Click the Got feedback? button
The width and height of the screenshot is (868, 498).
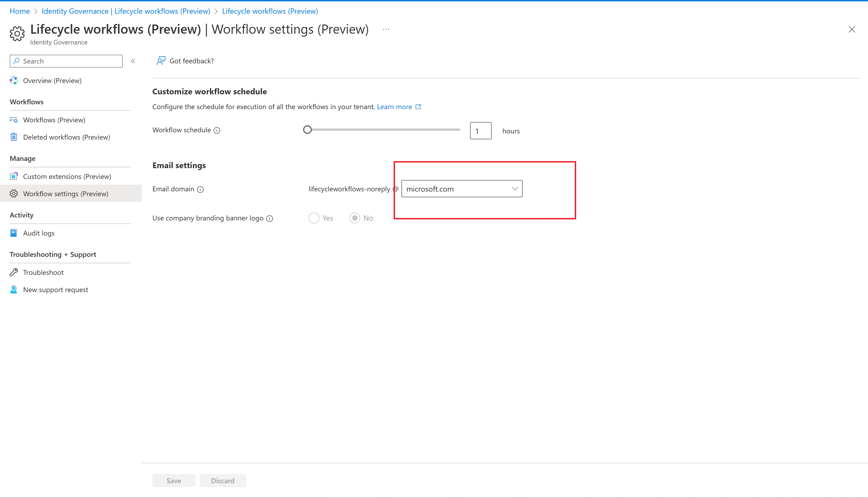coord(185,61)
